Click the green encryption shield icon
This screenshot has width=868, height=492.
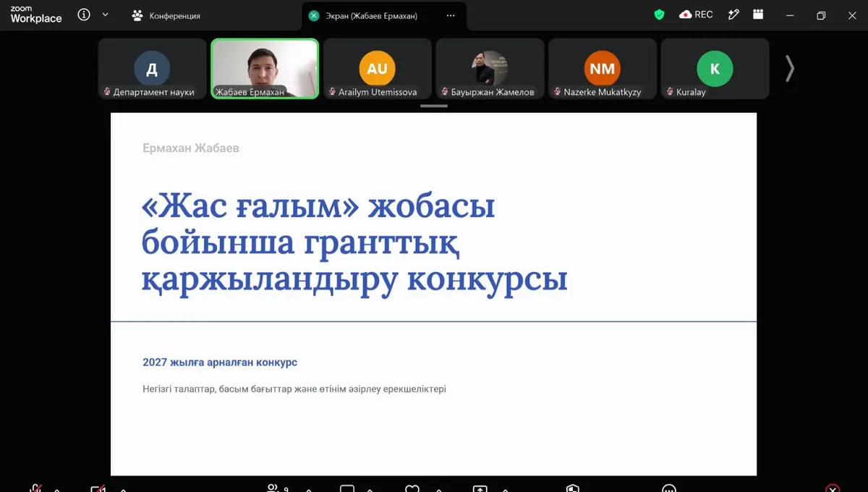pyautogui.click(x=659, y=14)
